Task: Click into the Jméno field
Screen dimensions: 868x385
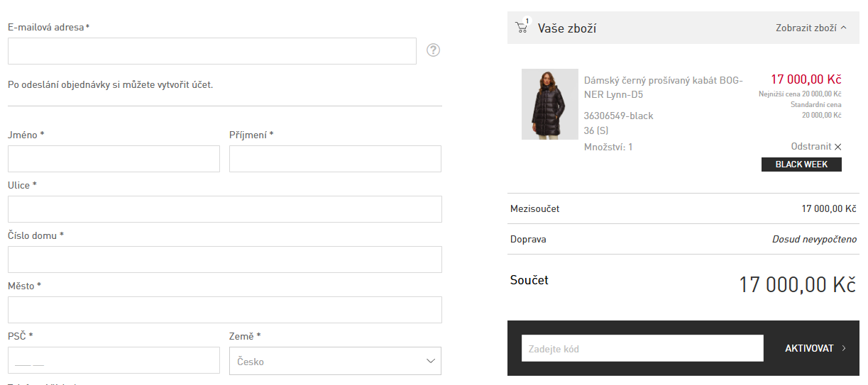Action: click(114, 159)
